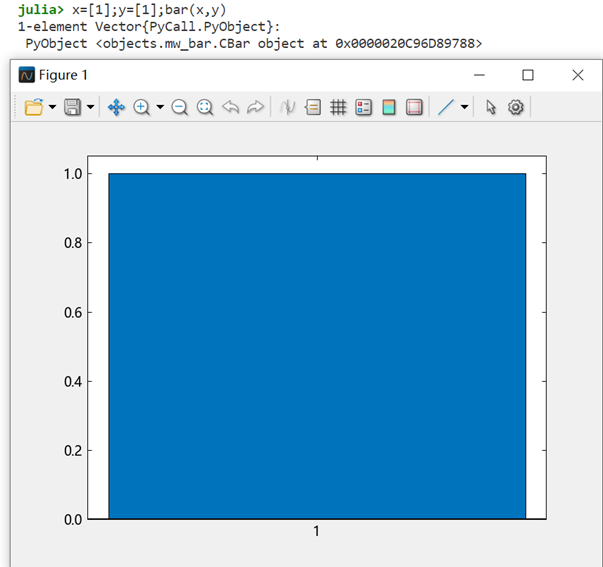
Task: Click the PyObject CBar output line
Action: pos(254,43)
